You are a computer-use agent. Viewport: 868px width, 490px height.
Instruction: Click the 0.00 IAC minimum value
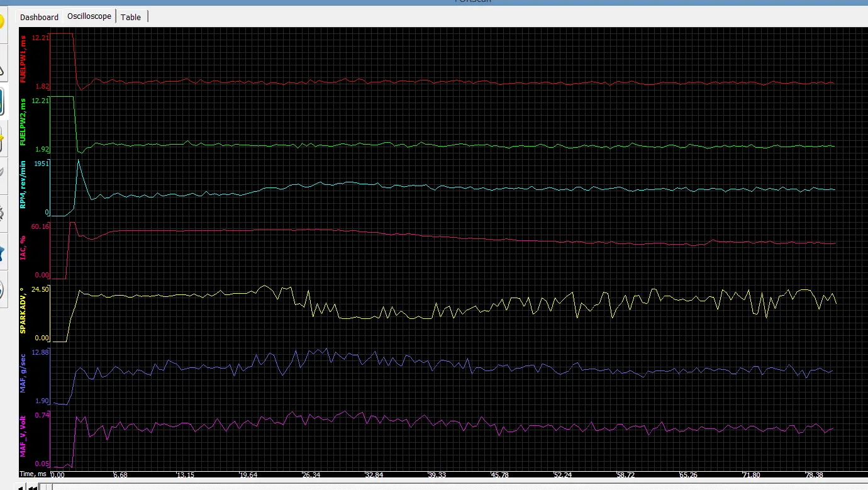click(42, 275)
